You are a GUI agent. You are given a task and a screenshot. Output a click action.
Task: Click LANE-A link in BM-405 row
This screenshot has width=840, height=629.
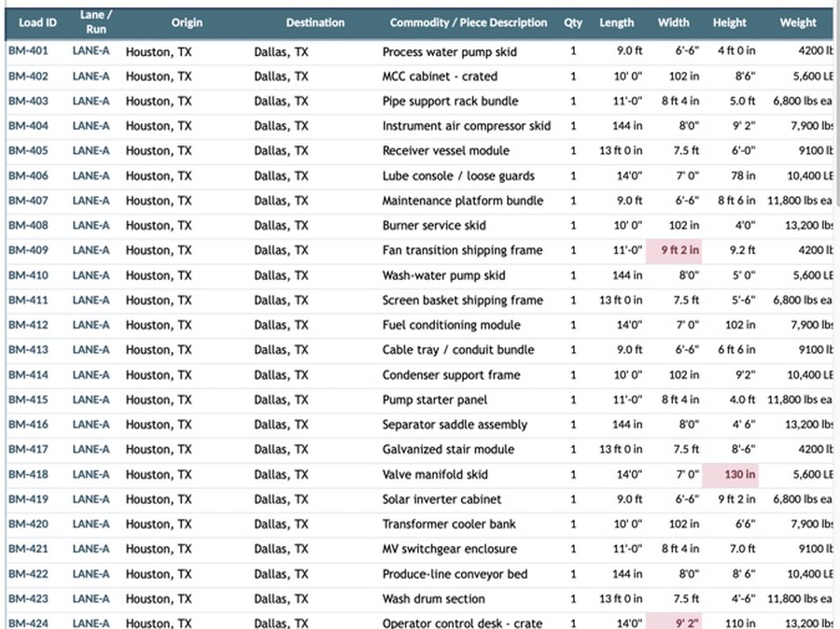91,150
